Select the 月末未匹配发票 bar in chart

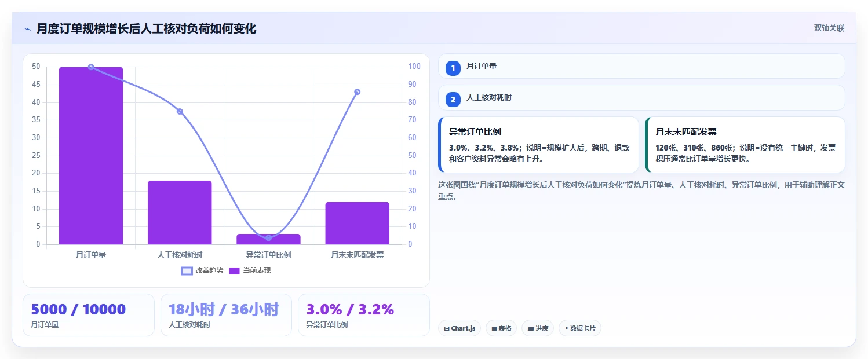(357, 223)
